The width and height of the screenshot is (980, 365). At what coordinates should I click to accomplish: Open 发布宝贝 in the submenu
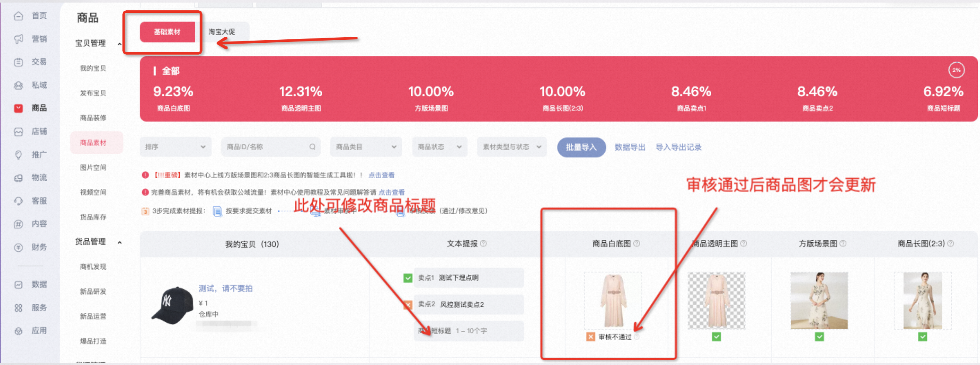pos(93,93)
